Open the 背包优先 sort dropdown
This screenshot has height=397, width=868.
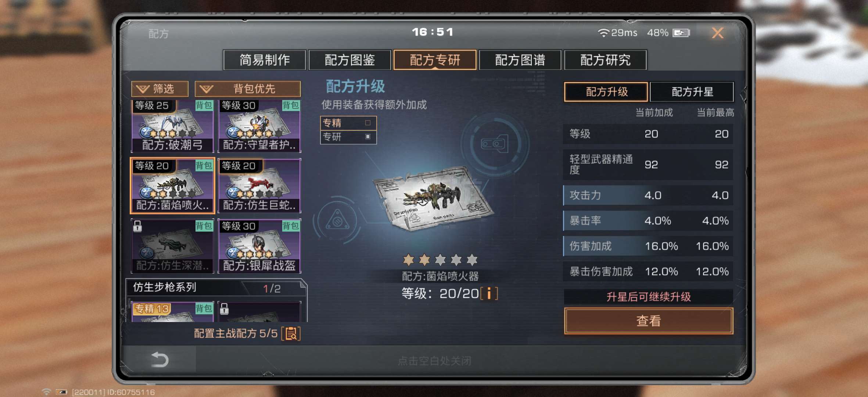tap(248, 89)
